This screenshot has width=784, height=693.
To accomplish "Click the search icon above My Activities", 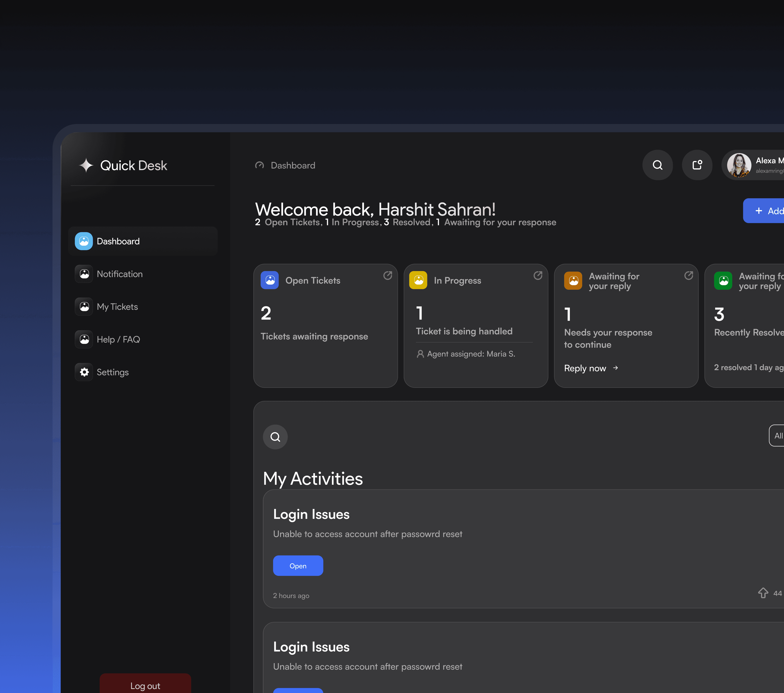I will 275,437.
